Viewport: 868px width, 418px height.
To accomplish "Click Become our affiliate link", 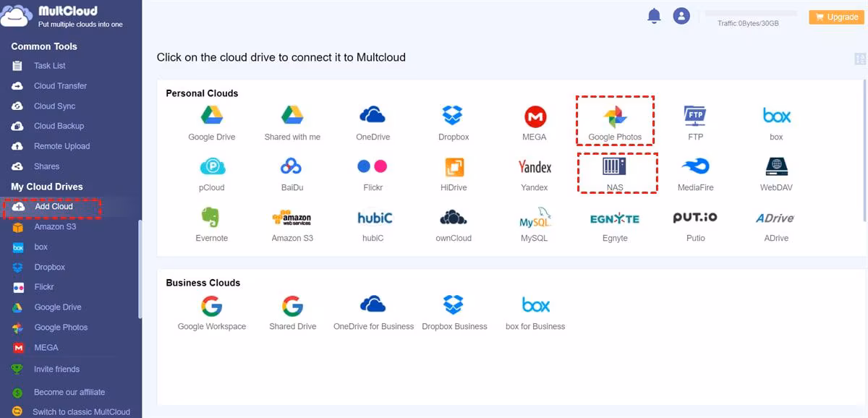I will [69, 393].
